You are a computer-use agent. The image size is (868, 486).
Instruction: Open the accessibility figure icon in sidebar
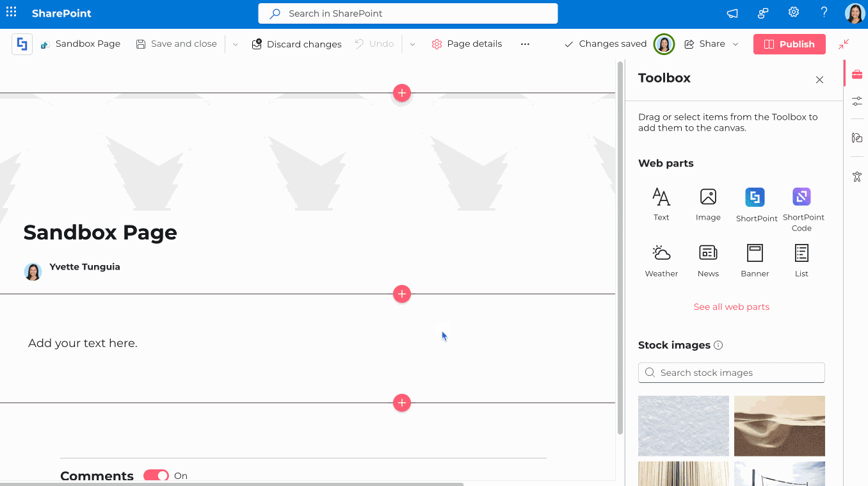point(857,177)
